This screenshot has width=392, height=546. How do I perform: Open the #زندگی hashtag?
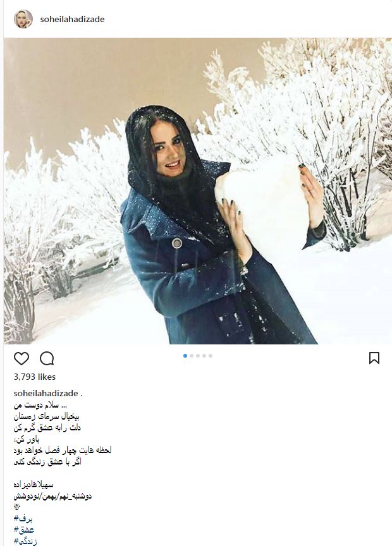25,541
